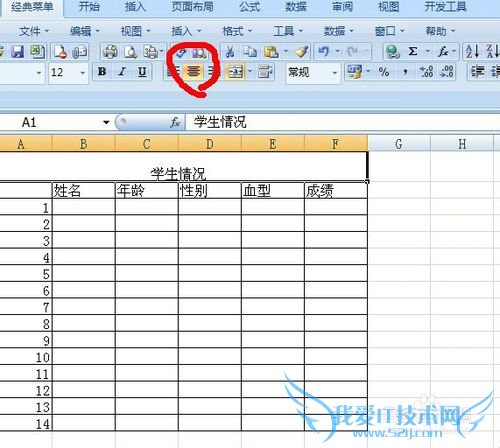Toggle Underline formatting
This screenshot has width=500, height=448.
pos(142,72)
